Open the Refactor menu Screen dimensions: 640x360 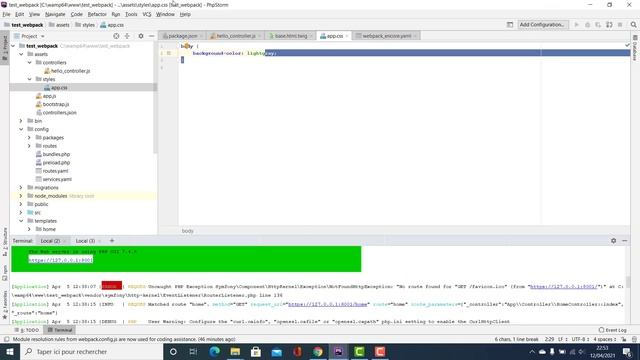pos(97,14)
